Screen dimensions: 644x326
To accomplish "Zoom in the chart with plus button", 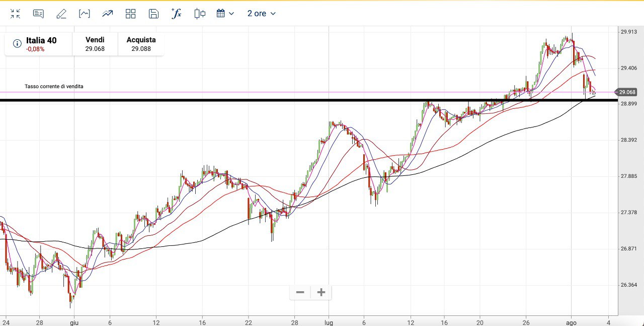I will pos(321,292).
